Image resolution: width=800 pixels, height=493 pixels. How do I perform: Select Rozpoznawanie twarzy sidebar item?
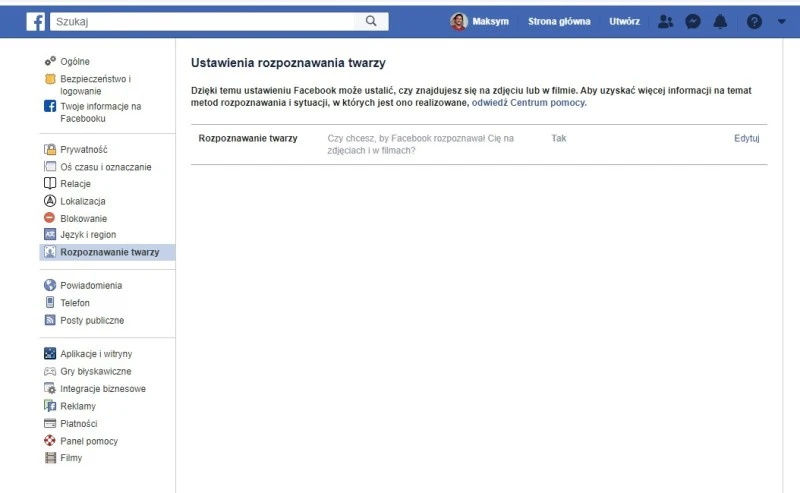point(110,252)
